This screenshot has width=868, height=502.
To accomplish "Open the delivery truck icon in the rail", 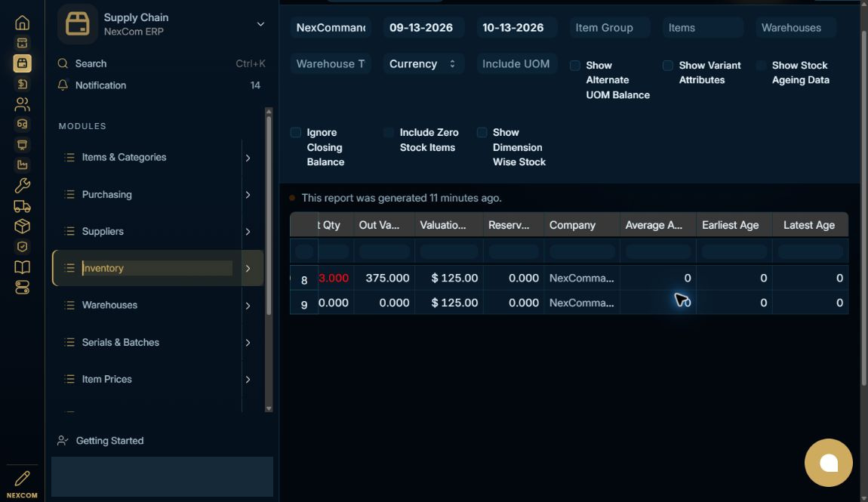I will click(22, 206).
